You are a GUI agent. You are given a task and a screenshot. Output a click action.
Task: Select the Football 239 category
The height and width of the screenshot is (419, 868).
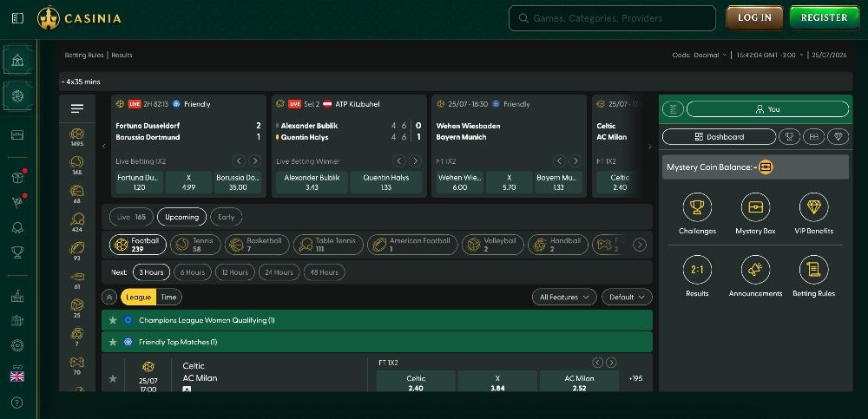click(138, 245)
